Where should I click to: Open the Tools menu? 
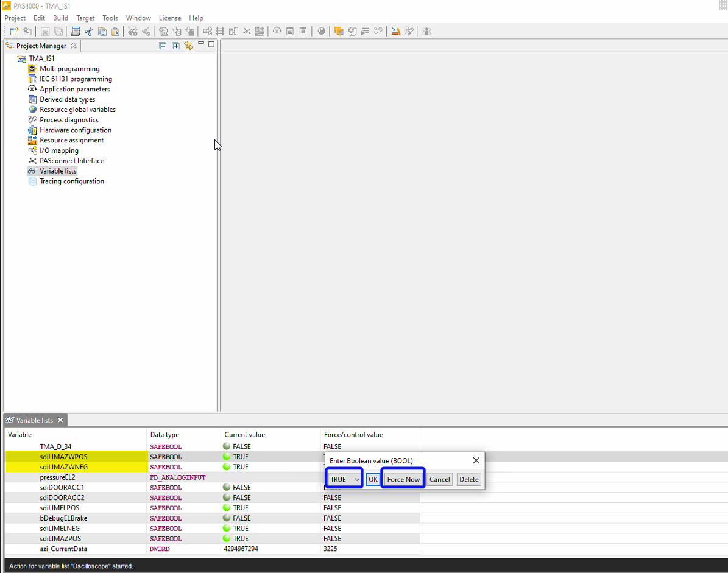[110, 18]
